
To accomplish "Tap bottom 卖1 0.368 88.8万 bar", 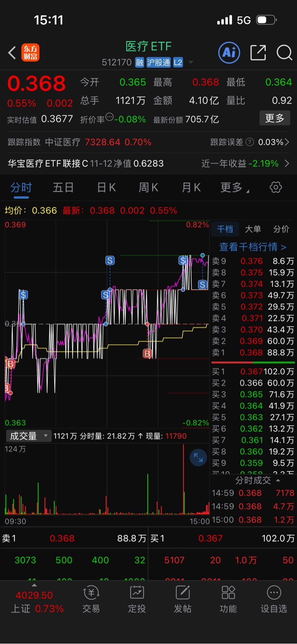I will pyautogui.click(x=74, y=538).
